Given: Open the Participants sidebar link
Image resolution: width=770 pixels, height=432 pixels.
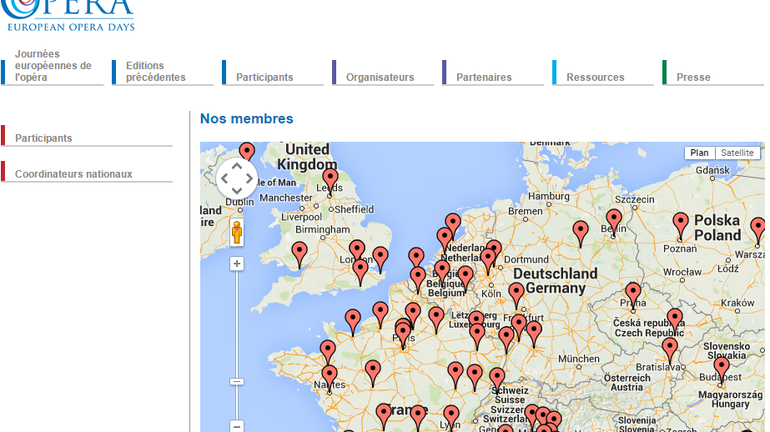Looking at the screenshot, I should [44, 138].
